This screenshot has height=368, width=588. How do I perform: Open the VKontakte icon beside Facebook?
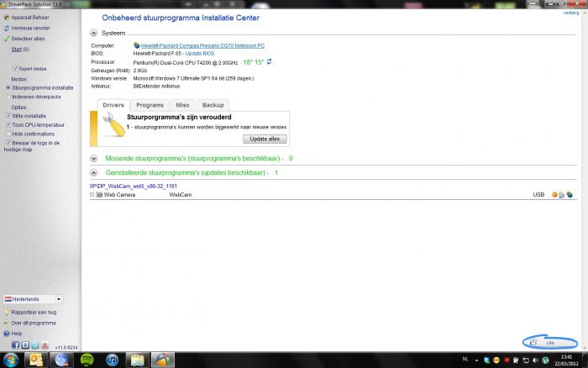25,345
